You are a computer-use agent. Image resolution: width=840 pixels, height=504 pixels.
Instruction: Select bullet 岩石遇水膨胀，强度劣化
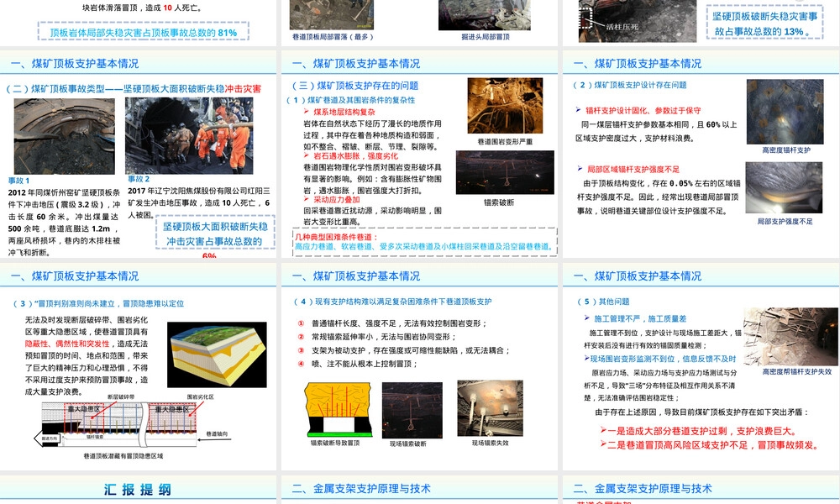(355, 156)
